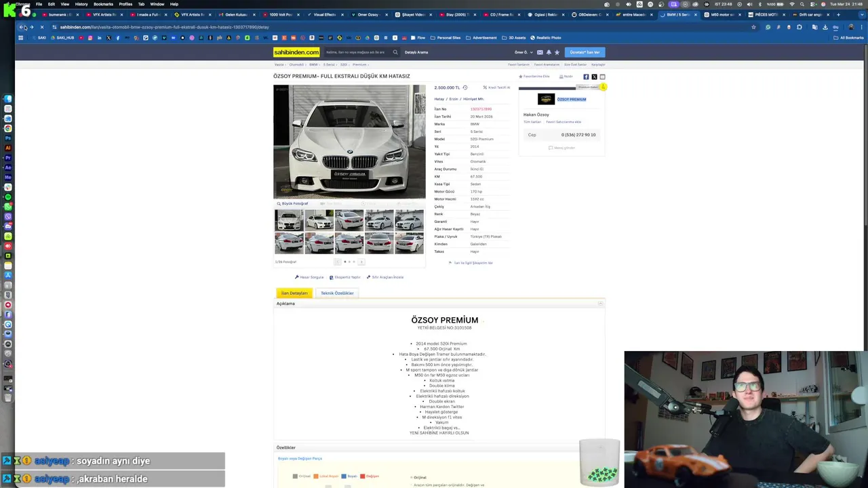868x488 pixels.
Task: Open the favorites star icon in sahibinden header
Action: click(557, 52)
